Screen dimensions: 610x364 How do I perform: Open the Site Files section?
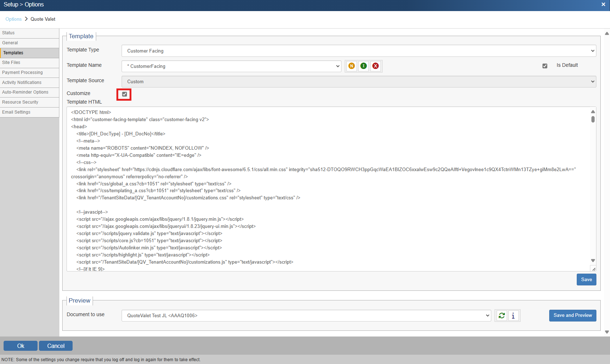coord(29,63)
